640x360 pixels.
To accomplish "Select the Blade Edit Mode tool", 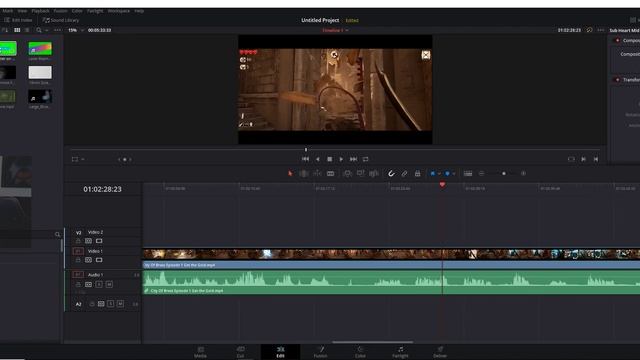I will [x=330, y=173].
